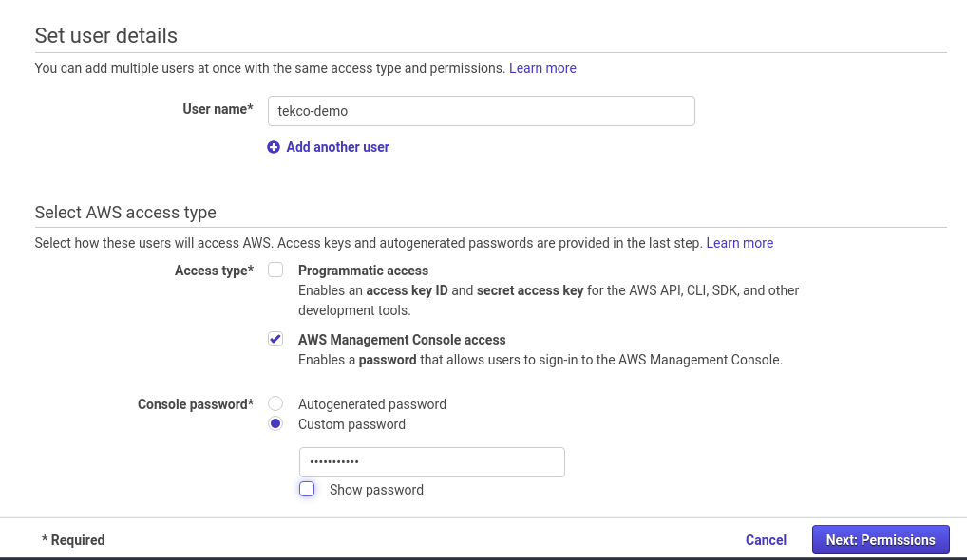This screenshot has width=967, height=560.
Task: Click the Autogenerated password label text
Action: pos(372,404)
